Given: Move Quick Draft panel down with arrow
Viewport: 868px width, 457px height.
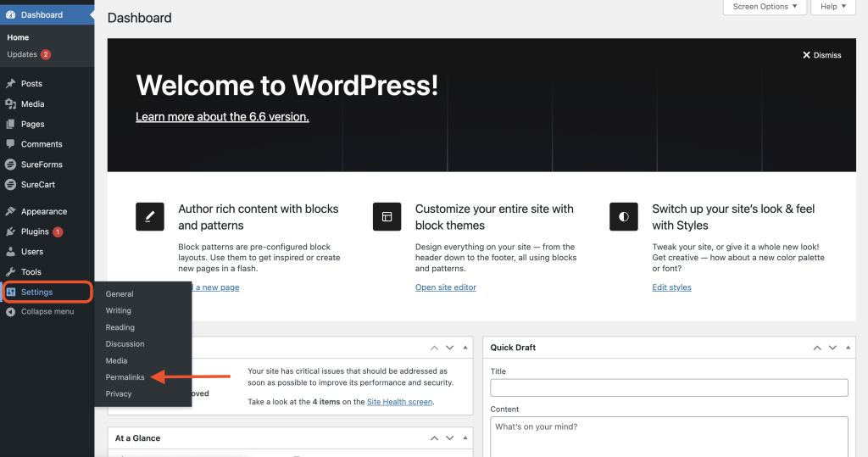Looking at the screenshot, I should click(x=832, y=348).
